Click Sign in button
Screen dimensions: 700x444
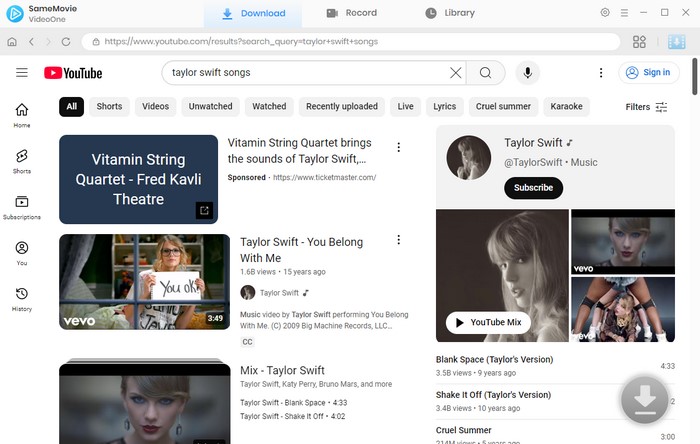649,72
